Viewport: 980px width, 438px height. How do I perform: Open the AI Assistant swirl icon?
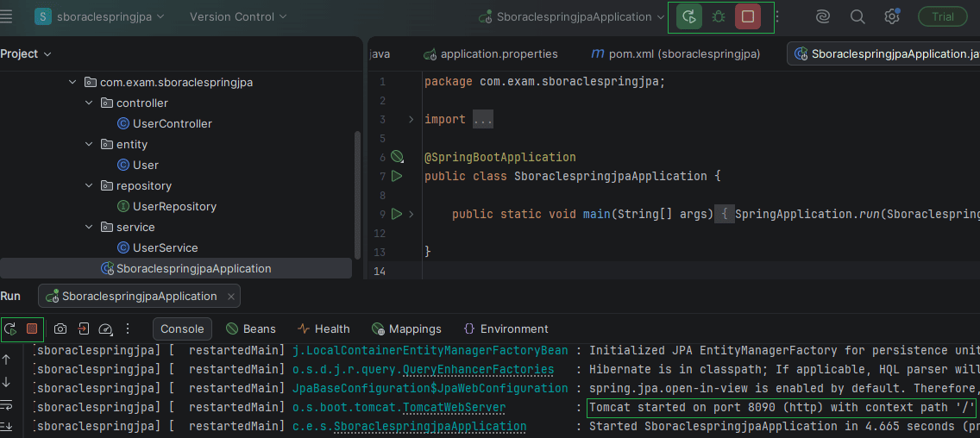pyautogui.click(x=823, y=17)
